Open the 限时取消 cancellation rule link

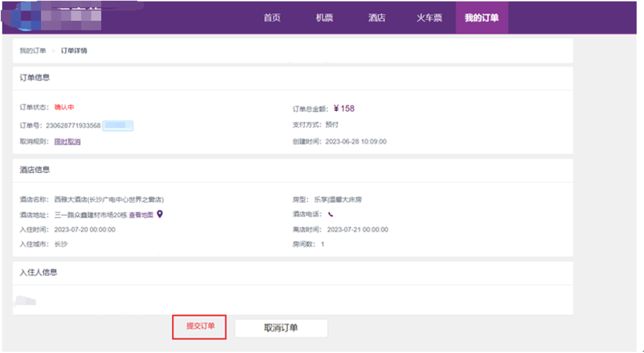point(67,142)
